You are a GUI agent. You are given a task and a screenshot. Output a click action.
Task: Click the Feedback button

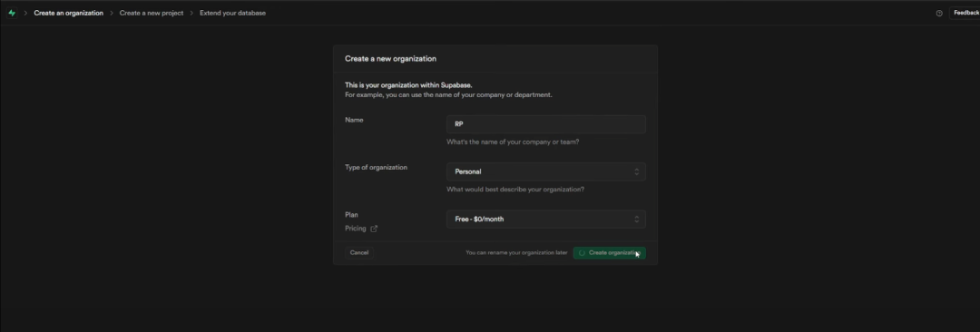pyautogui.click(x=965, y=13)
